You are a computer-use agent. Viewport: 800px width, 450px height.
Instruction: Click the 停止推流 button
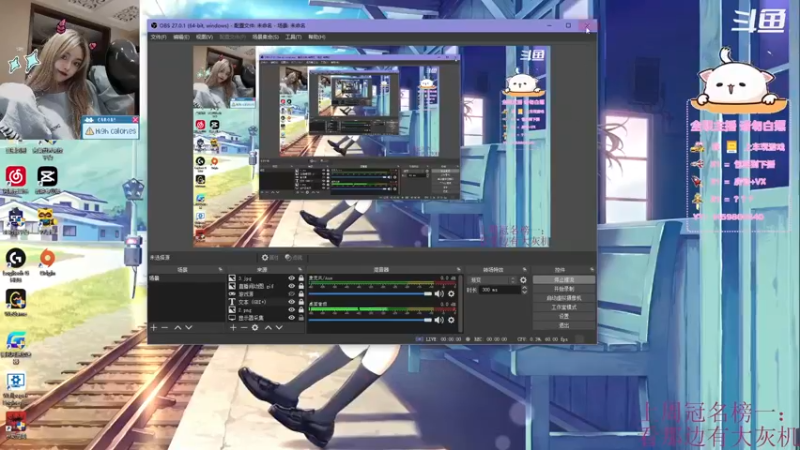tap(564, 280)
